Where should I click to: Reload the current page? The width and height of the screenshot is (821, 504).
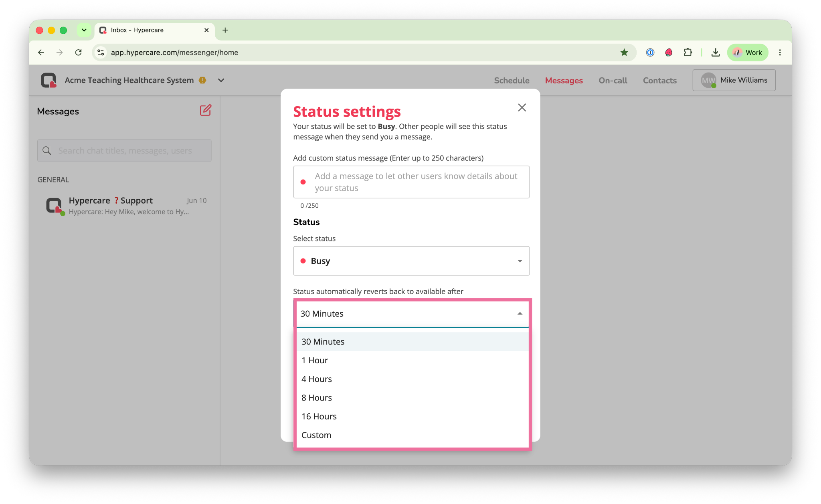[x=79, y=53]
